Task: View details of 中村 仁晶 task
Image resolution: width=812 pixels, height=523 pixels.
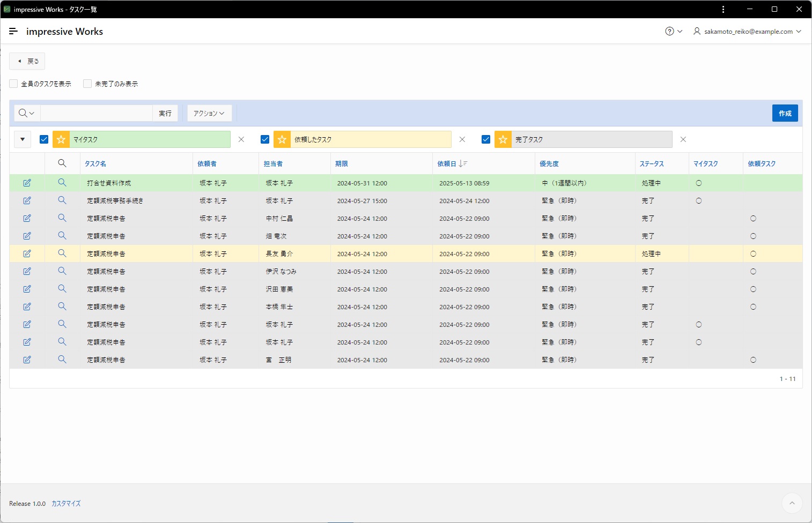Action: [62, 218]
